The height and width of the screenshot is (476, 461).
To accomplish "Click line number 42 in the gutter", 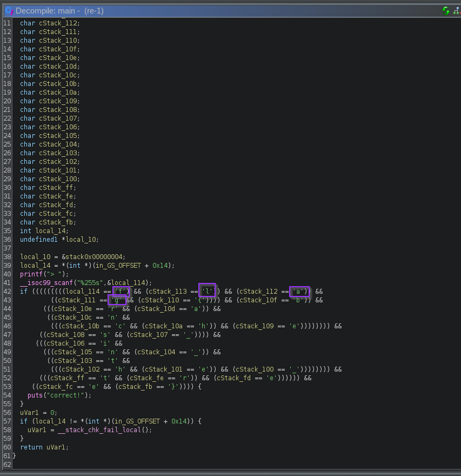I will click(x=6, y=292).
